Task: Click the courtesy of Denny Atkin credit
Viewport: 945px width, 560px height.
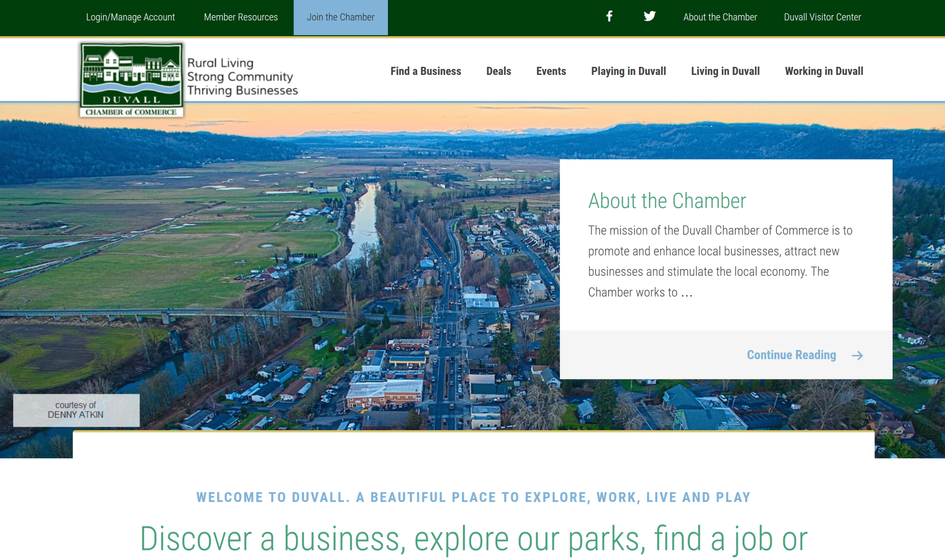Action: click(x=76, y=410)
